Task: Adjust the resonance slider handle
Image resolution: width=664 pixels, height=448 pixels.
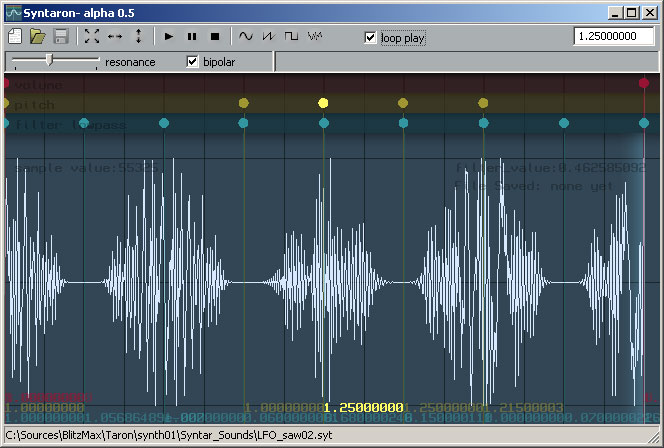Action: (50, 60)
